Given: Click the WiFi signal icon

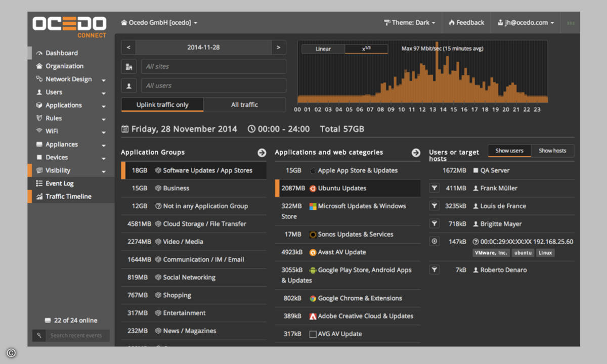Looking at the screenshot, I should coord(39,131).
